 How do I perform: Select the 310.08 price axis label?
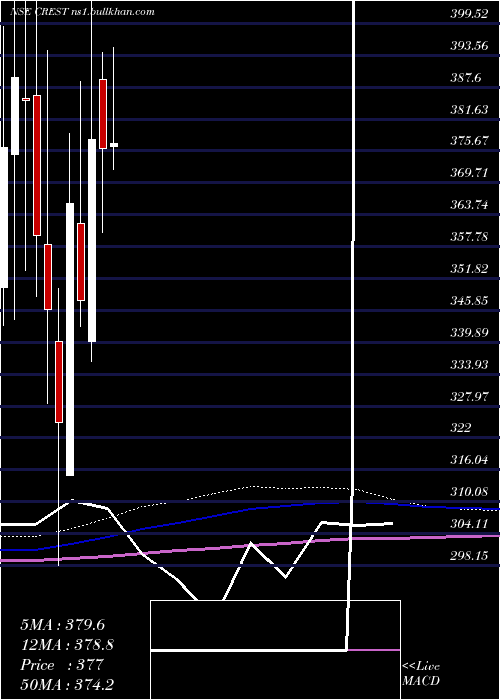pos(469,492)
